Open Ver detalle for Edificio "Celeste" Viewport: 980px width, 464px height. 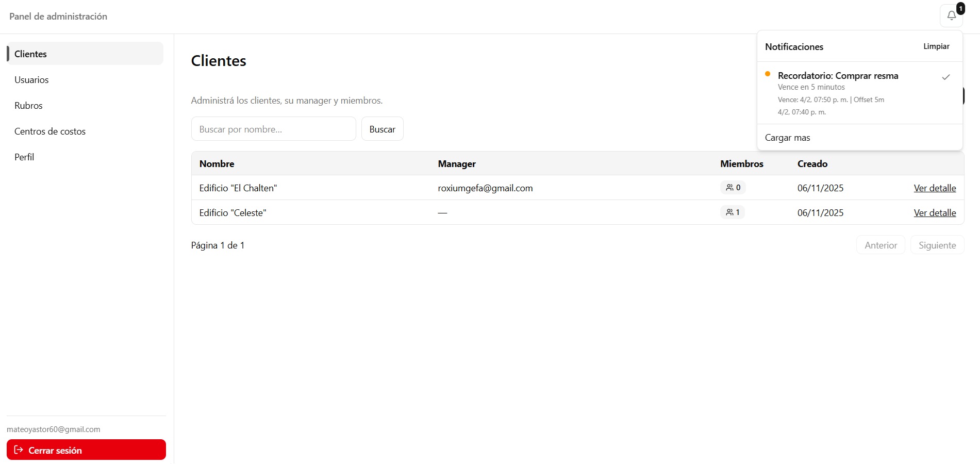pyautogui.click(x=934, y=213)
